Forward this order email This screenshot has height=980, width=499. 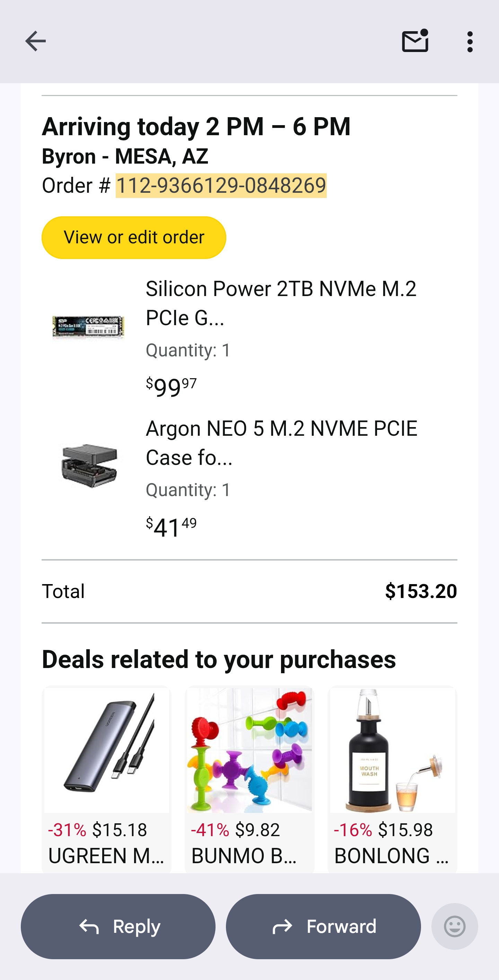323,926
